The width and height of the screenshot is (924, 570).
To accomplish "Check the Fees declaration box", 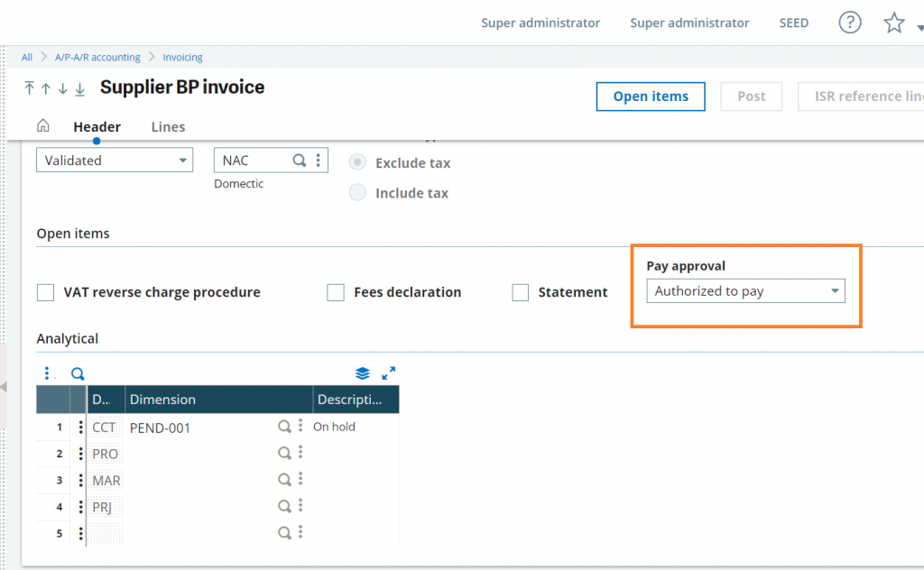I will coord(336,292).
